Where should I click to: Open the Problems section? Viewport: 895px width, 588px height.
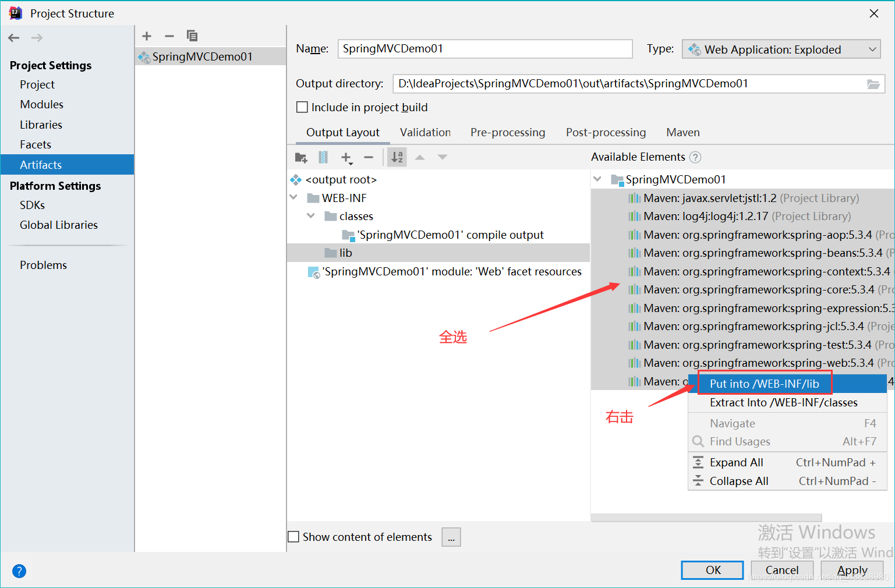click(x=43, y=265)
